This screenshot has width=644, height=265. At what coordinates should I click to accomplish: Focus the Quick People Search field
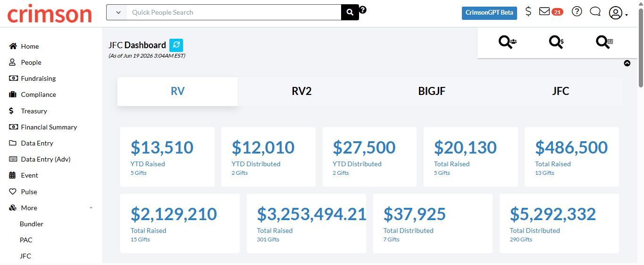pyautogui.click(x=234, y=12)
